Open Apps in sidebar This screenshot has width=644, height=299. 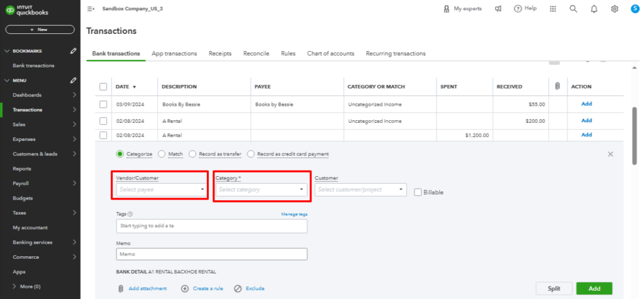pos(19,272)
